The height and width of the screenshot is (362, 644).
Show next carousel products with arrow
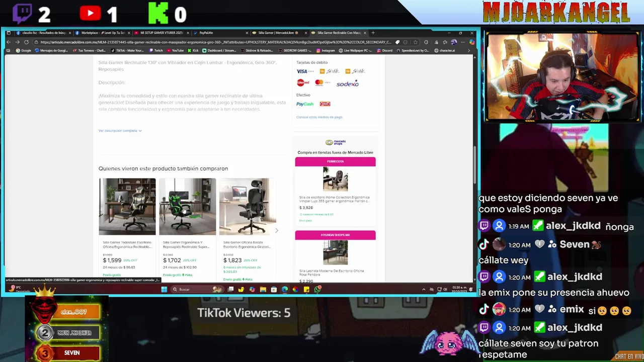click(276, 230)
